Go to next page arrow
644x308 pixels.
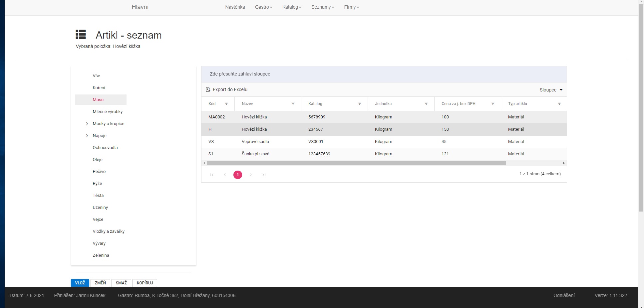(251, 175)
